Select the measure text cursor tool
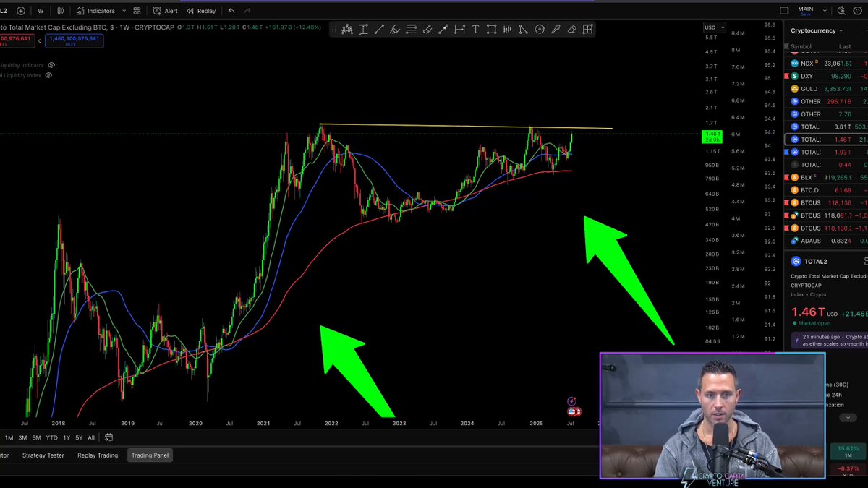Viewport: 868px width, 488px height. click(x=363, y=30)
